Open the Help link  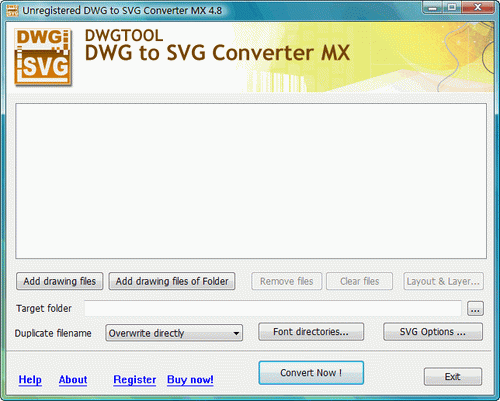30,380
